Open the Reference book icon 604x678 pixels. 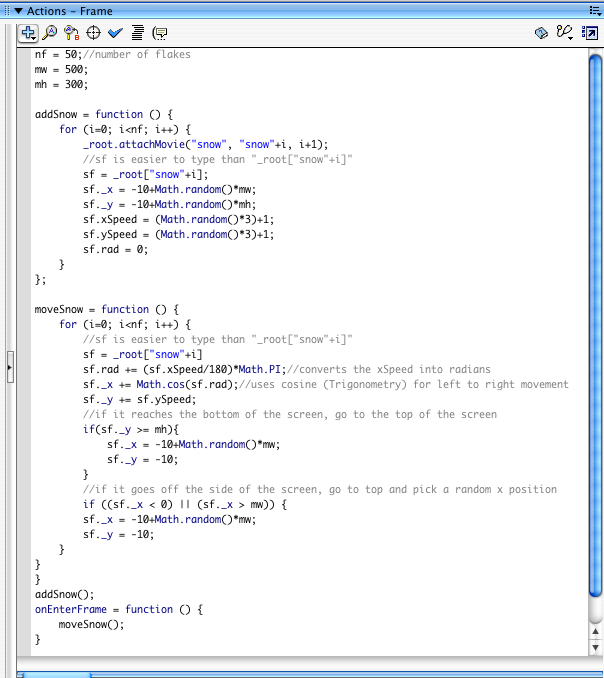pos(541,33)
